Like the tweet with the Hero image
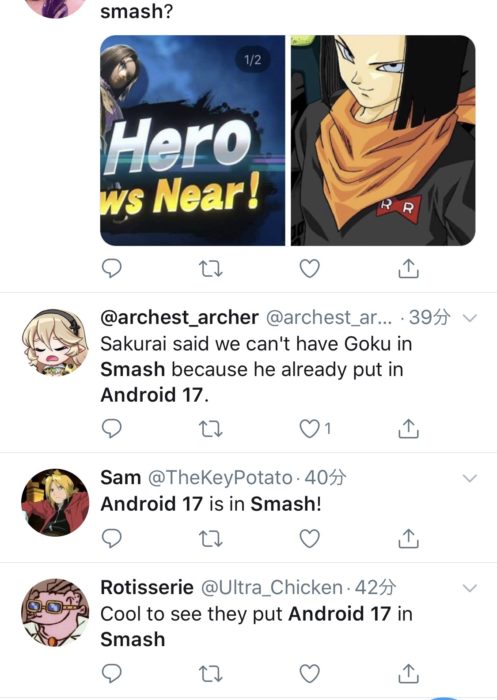This screenshot has height=700, width=497. click(x=309, y=269)
